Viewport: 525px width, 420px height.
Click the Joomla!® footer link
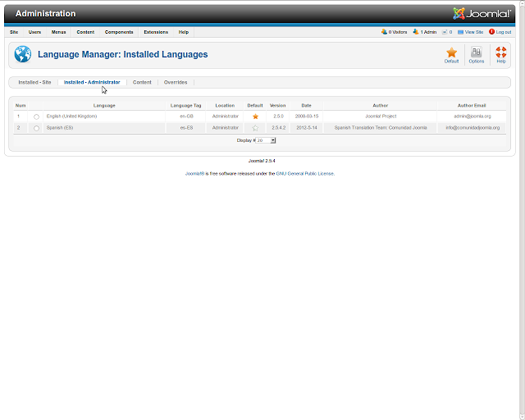[x=195, y=173]
